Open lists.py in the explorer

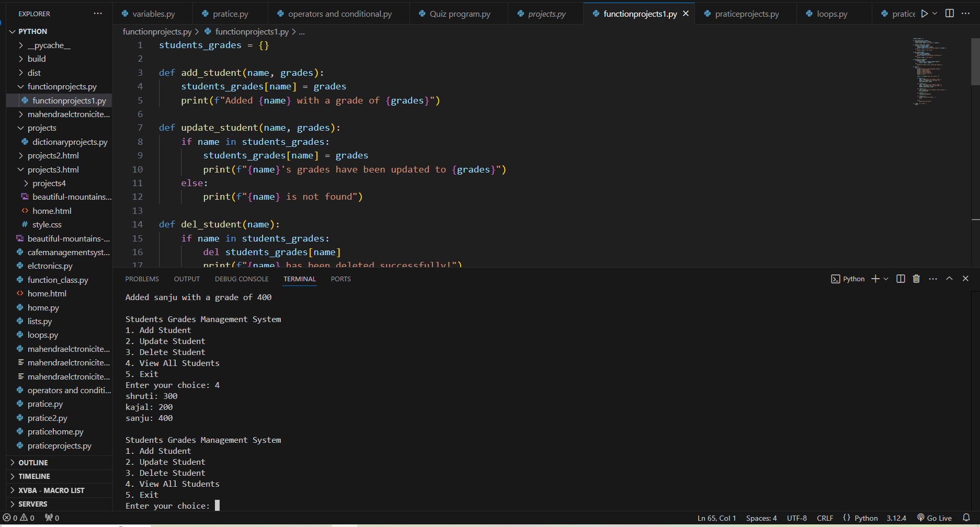point(59,322)
